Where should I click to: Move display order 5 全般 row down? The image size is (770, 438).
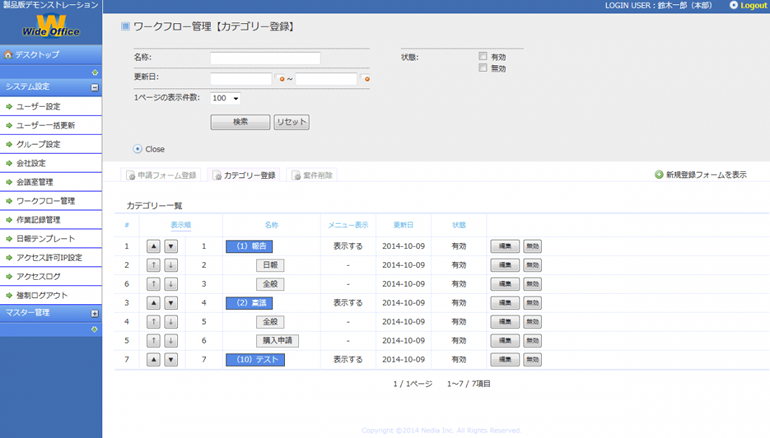(x=171, y=322)
